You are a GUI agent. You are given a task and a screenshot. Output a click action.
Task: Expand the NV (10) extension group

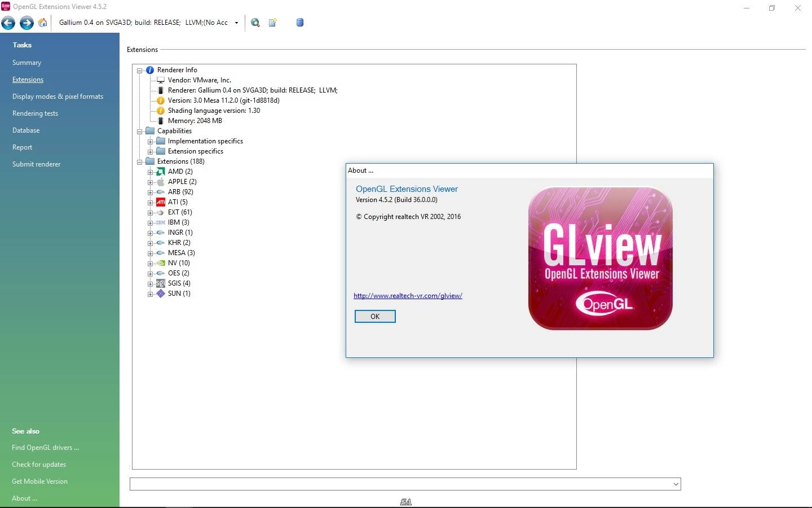pos(151,264)
